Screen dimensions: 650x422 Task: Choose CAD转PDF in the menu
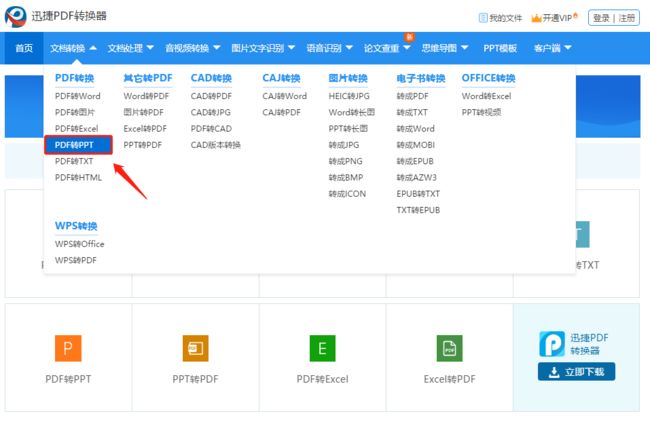click(x=211, y=96)
